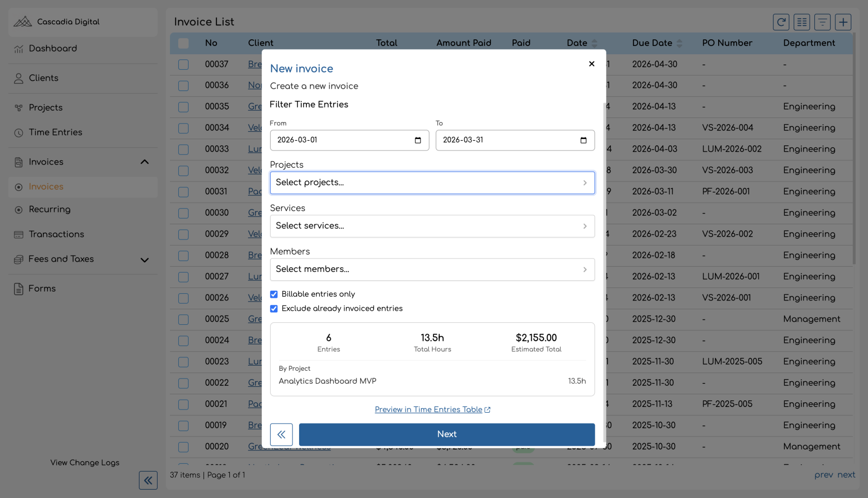Viewport: 868px width, 498px height.
Task: Click the Transactions card icon in sidebar
Action: click(19, 234)
